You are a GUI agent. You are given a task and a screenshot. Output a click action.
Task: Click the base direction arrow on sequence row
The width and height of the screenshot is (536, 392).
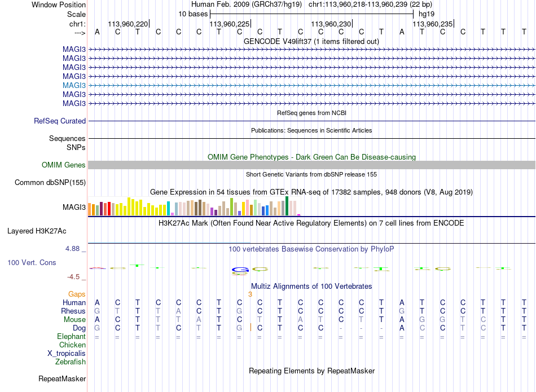tap(80, 33)
